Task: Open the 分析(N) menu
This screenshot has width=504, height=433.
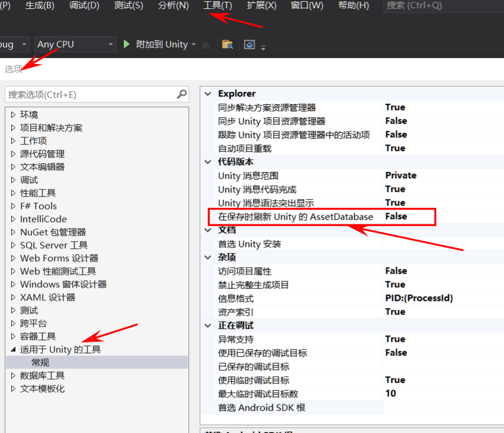Action: pos(174,5)
